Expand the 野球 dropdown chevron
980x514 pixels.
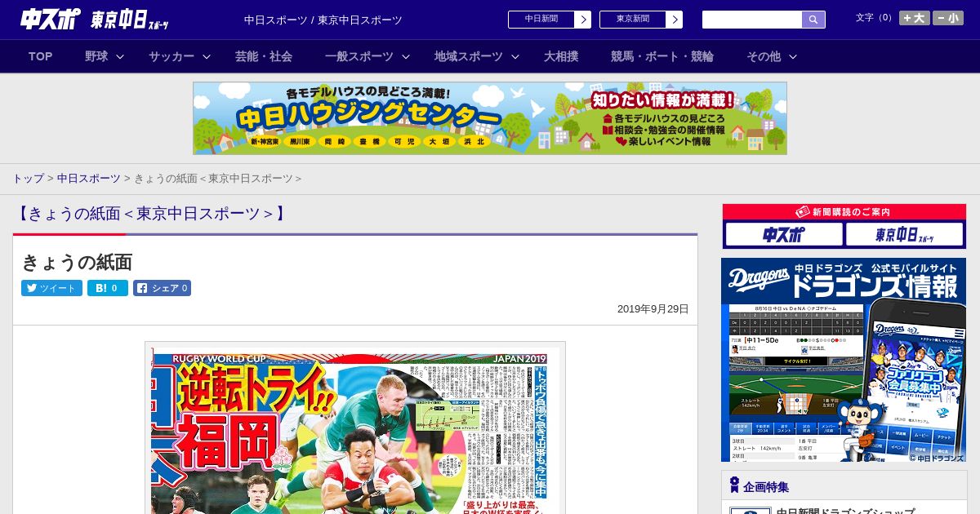120,57
